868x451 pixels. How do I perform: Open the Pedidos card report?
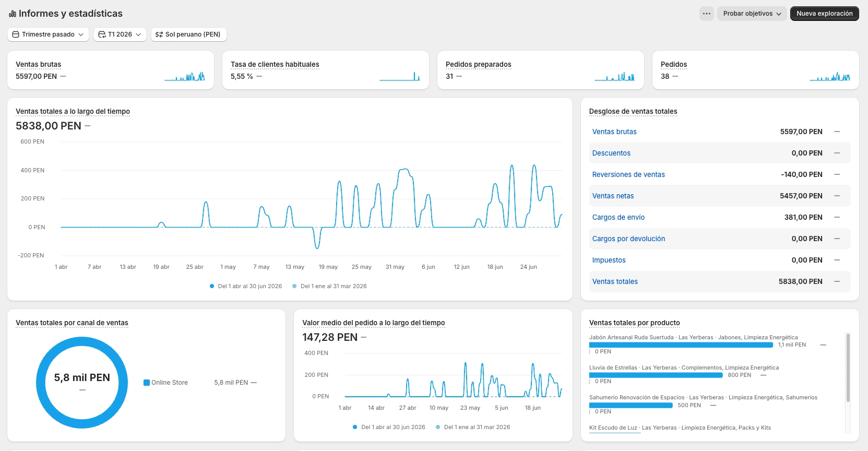(x=674, y=64)
